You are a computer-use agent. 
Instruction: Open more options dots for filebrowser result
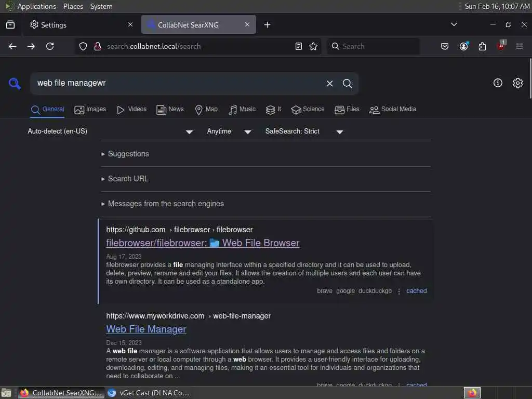click(399, 291)
